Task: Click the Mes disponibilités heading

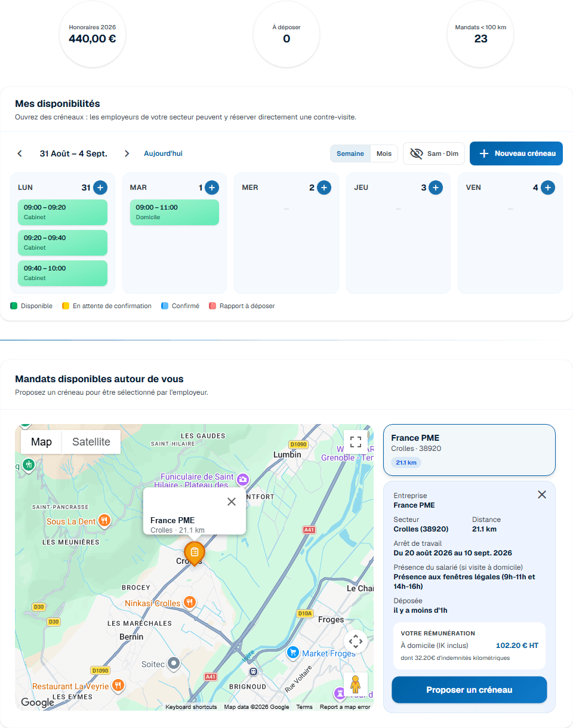Action: tap(57, 104)
